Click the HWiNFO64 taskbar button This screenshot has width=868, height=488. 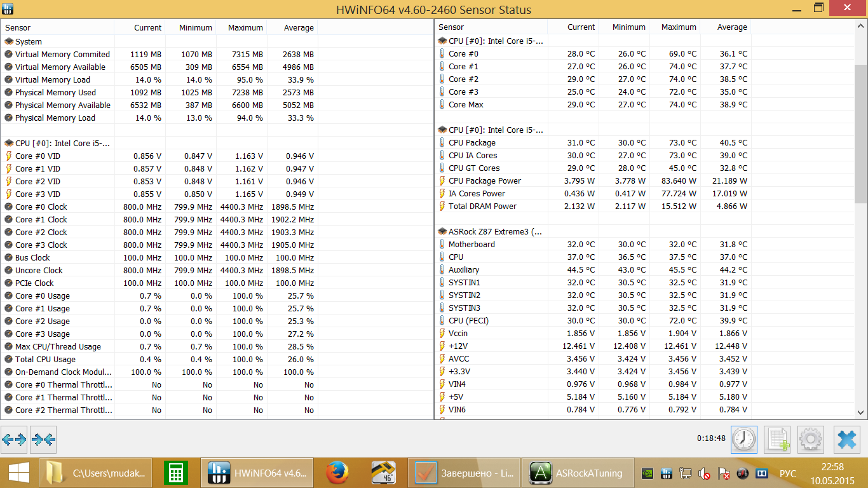257,473
